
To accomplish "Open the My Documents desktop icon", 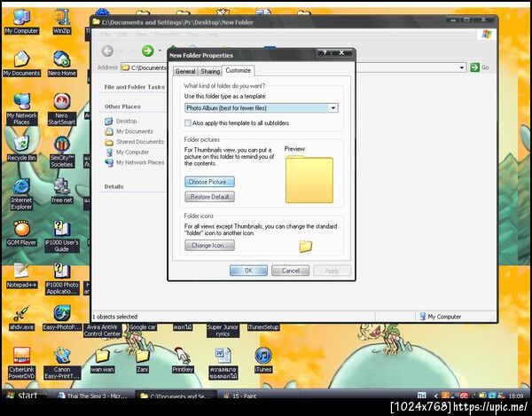I will (21, 63).
